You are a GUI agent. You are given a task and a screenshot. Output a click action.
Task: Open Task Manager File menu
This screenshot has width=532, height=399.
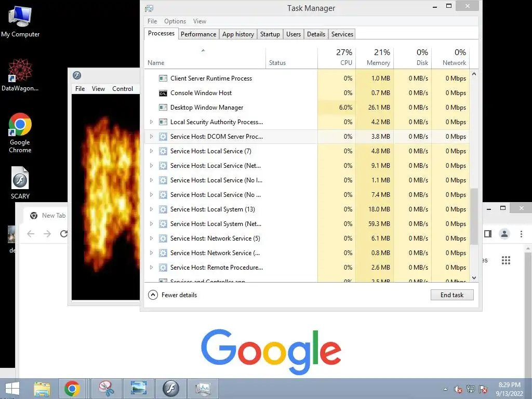click(x=152, y=21)
